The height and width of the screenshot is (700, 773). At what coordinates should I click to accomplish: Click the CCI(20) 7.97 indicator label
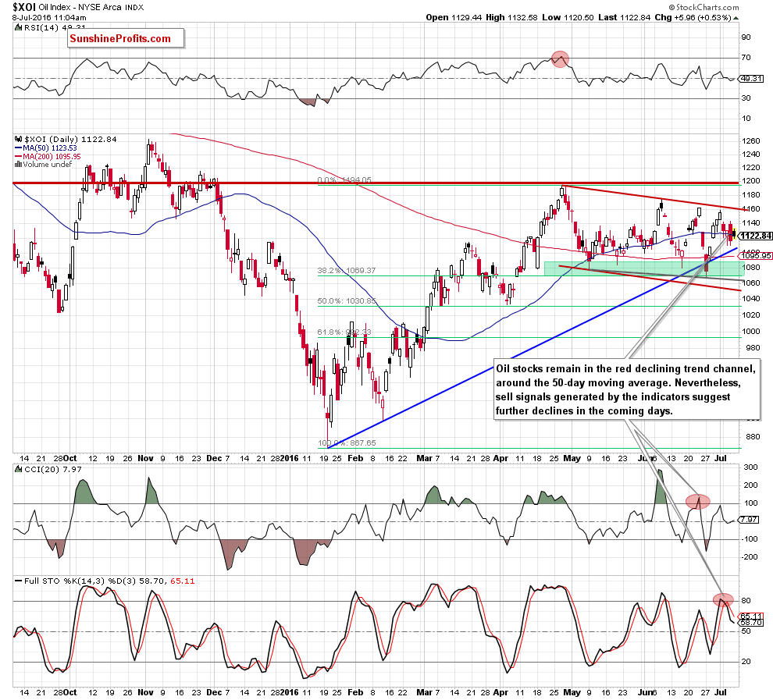click(53, 470)
